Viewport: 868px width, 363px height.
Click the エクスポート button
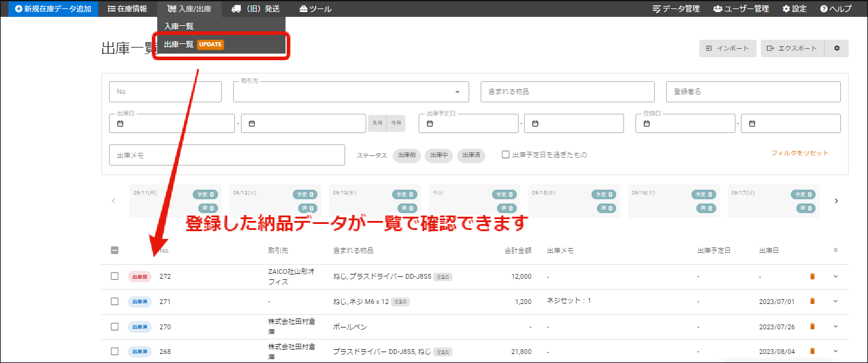coord(792,48)
